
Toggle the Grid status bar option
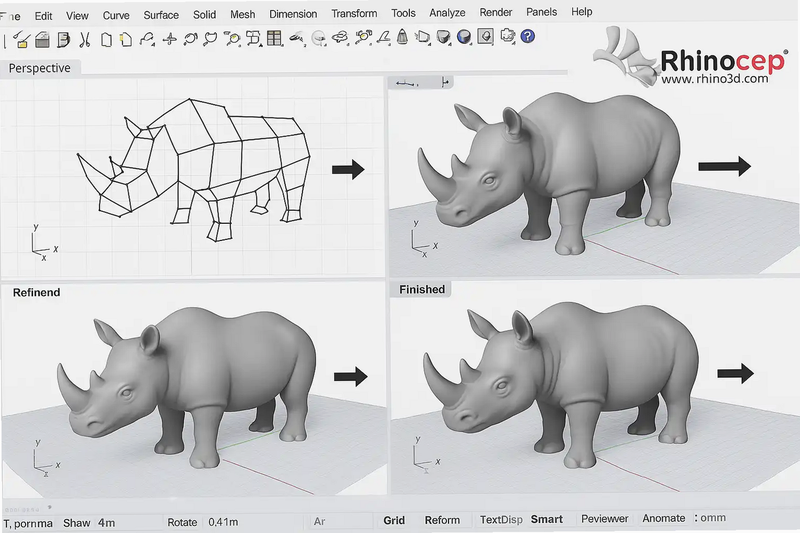pyautogui.click(x=394, y=520)
